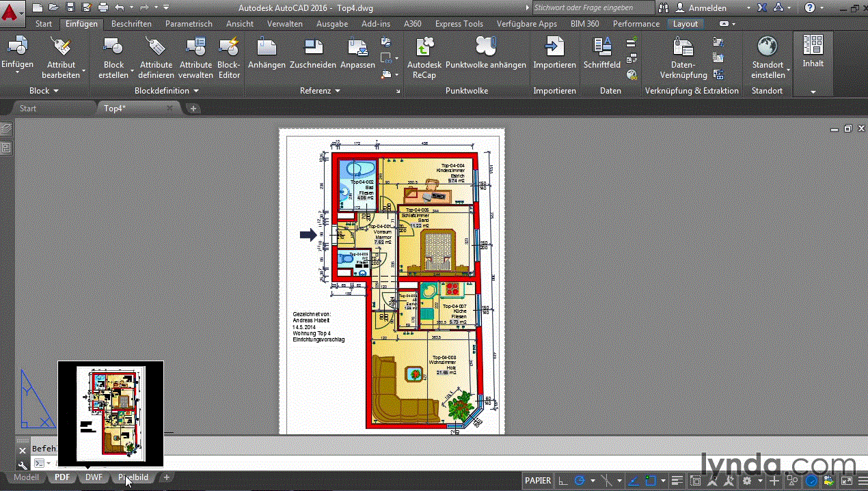The height and width of the screenshot is (491, 868).
Task: Switch to the Modell layout tab
Action: coord(26,477)
